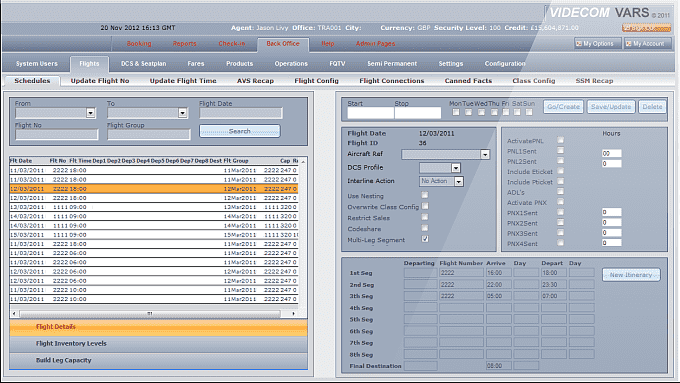Select AVS Recap sub-tab
The image size is (680, 383).
[255, 81]
